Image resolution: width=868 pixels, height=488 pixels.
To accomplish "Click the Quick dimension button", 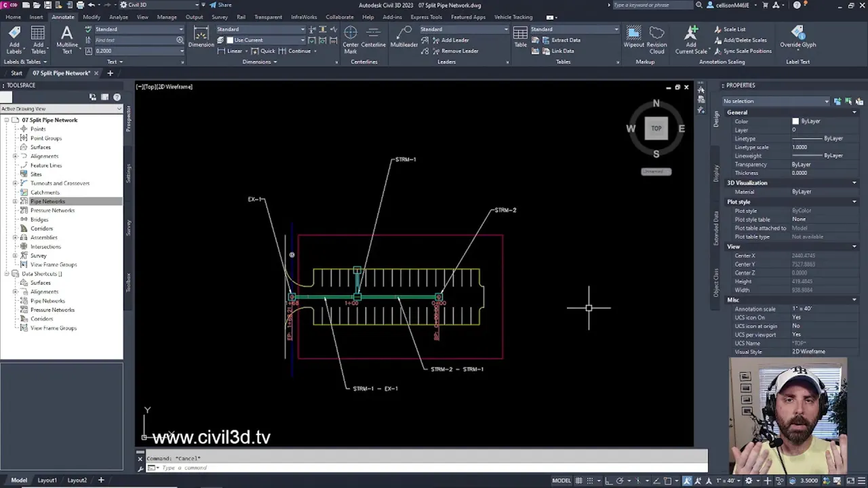I will click(263, 51).
